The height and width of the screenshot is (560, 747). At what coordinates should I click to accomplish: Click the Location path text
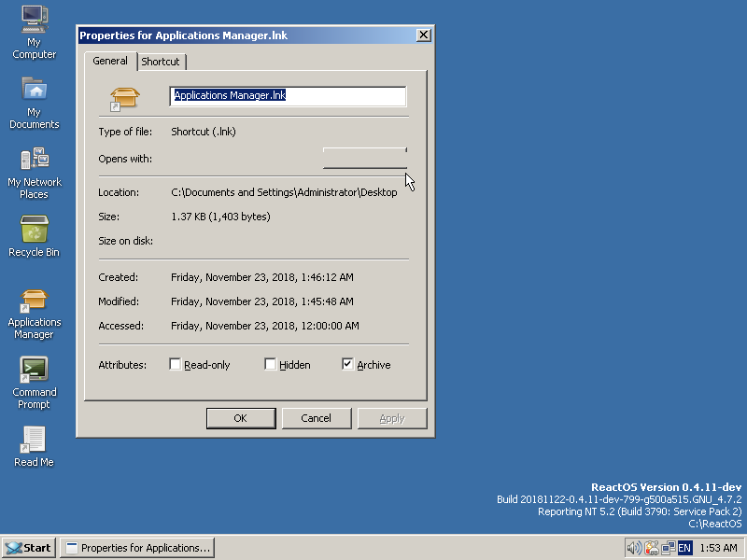[284, 192]
